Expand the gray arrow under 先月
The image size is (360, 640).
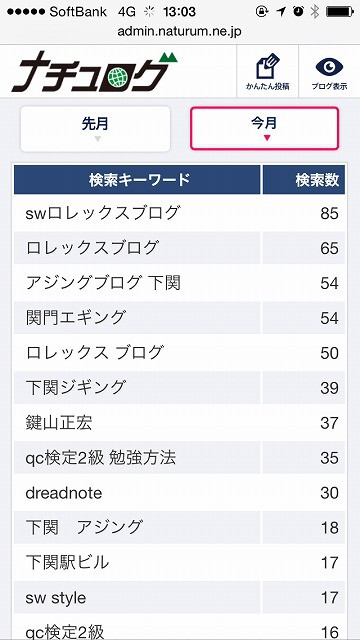point(97,139)
